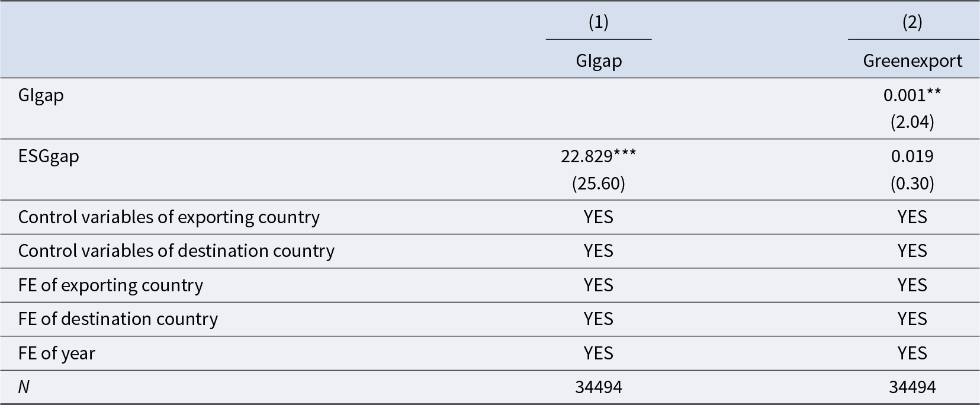Select the 0.001** coefficient value
The height and width of the screenshot is (405, 980).
click(x=912, y=95)
